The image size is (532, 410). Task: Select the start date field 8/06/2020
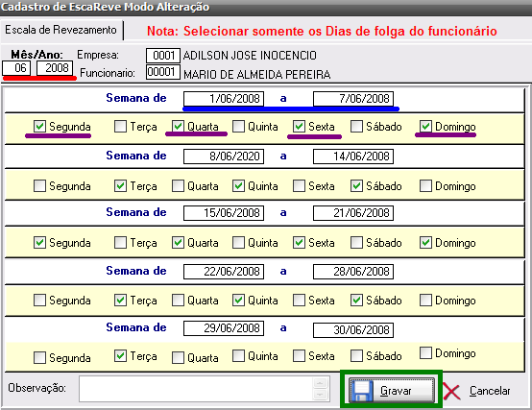(224, 157)
